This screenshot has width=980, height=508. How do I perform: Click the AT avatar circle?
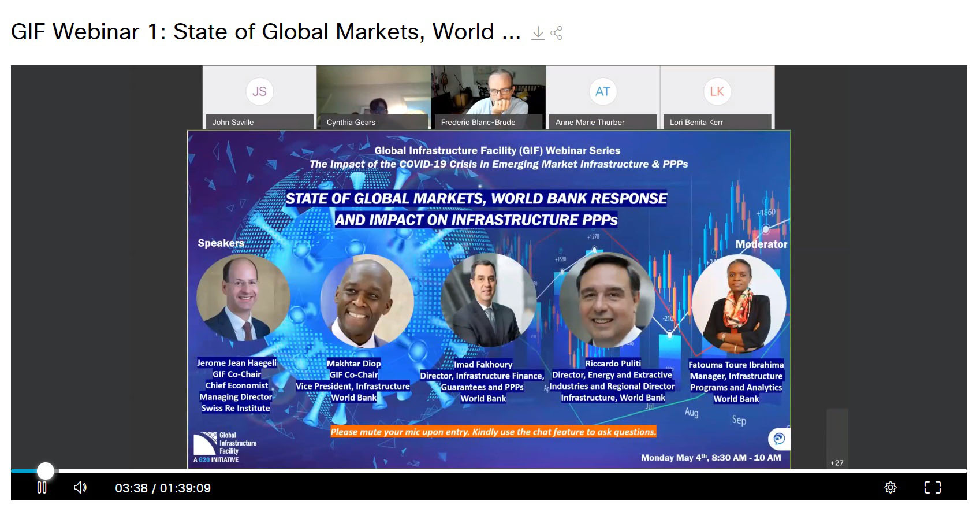602,91
